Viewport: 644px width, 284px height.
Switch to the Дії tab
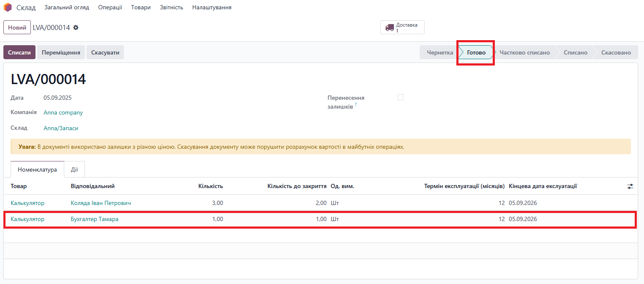tap(74, 169)
